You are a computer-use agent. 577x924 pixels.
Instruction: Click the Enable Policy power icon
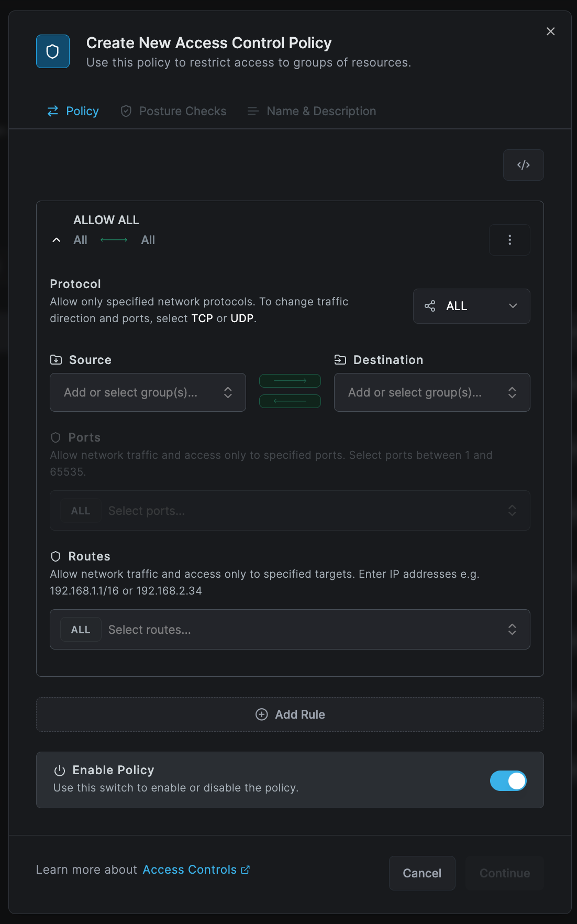pos(60,771)
